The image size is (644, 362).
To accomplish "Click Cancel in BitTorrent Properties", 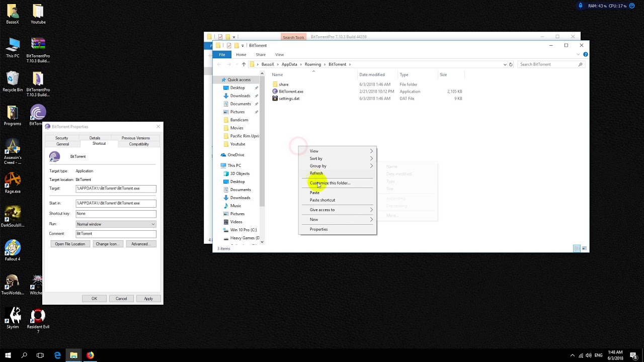I will pyautogui.click(x=121, y=299).
